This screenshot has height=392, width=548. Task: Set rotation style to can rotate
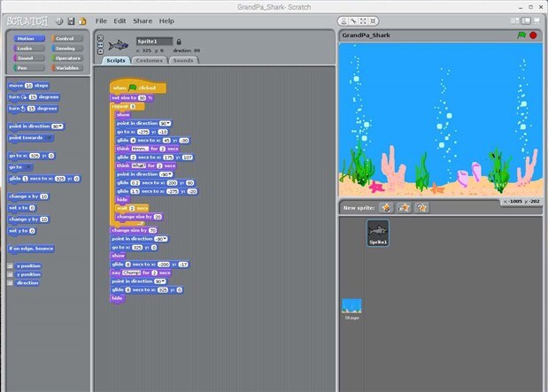coord(100,38)
